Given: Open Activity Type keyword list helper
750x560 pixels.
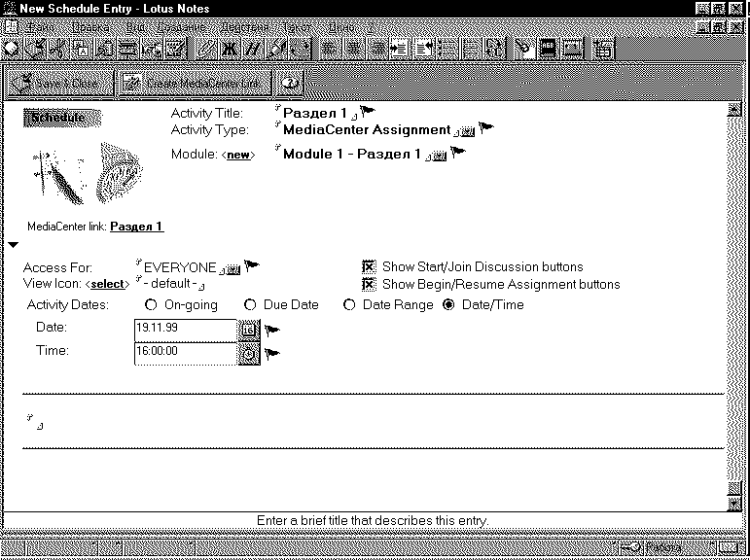Looking at the screenshot, I should (468, 131).
